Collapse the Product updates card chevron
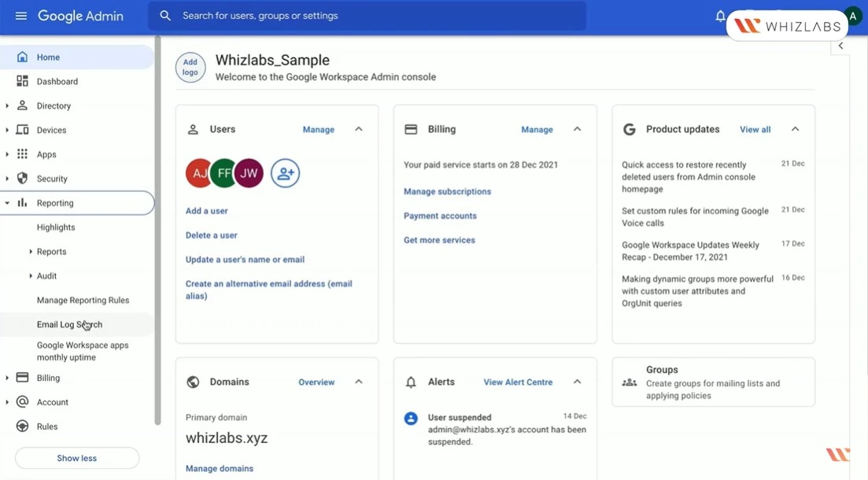 point(796,129)
